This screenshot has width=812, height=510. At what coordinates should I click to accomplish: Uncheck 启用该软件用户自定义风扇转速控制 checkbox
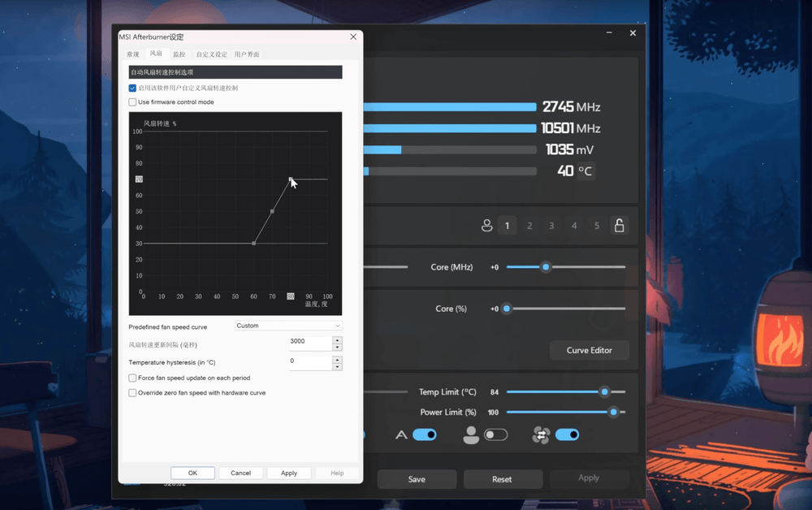point(132,88)
